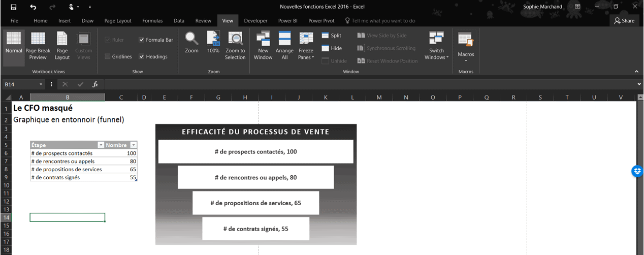Click the Share button
This screenshot has width=644, height=255.
(624, 21)
